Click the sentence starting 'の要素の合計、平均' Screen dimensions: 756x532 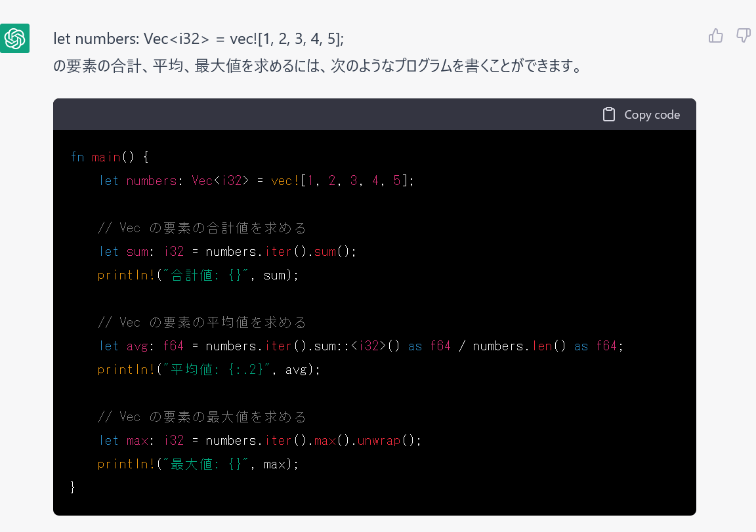point(318,66)
